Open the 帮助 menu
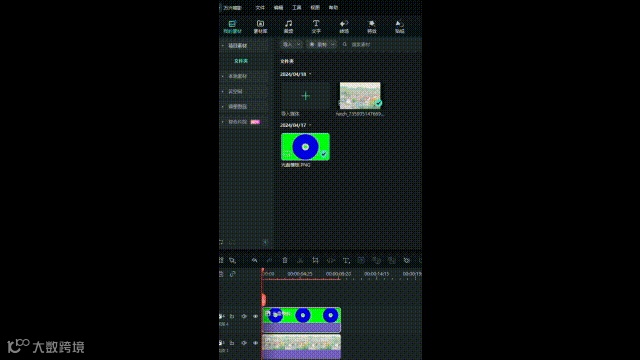The height and width of the screenshot is (360, 640). tap(333, 8)
